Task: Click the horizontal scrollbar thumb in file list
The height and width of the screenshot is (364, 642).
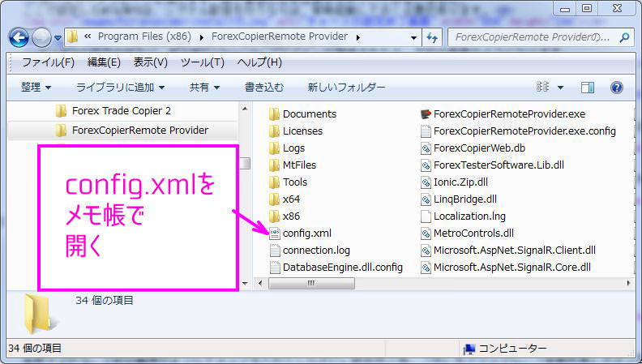Action: [x=311, y=284]
